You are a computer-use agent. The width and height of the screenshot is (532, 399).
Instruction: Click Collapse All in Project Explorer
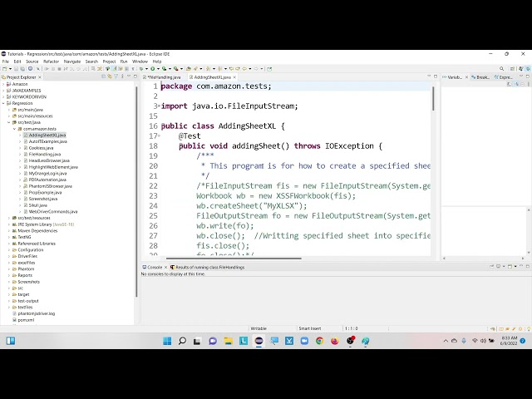point(103,77)
